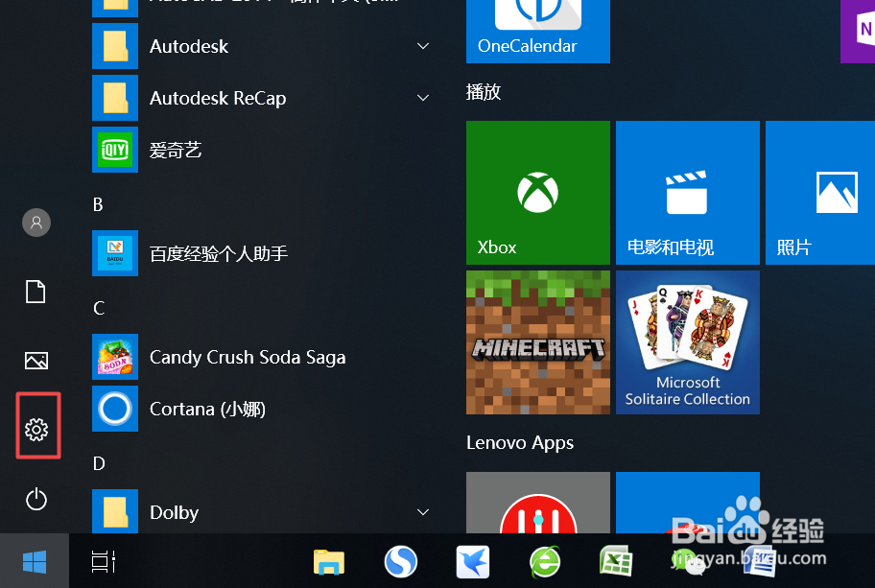The width and height of the screenshot is (875, 588).
Task: Click the Lenovo Apps group heading
Action: (x=520, y=443)
